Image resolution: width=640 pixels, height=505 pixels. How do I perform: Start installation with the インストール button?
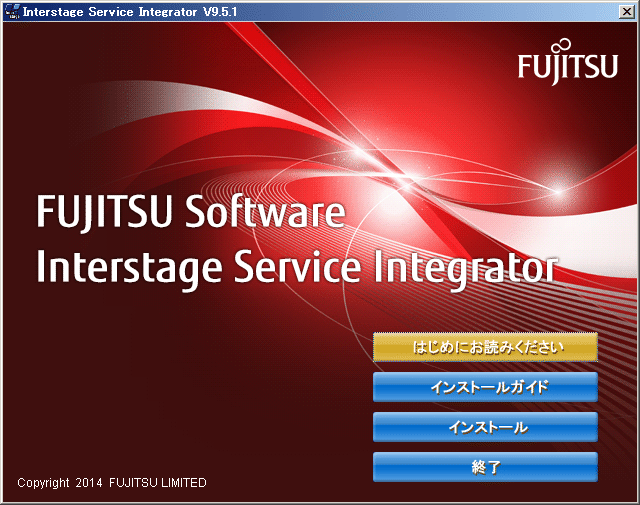[x=485, y=427]
